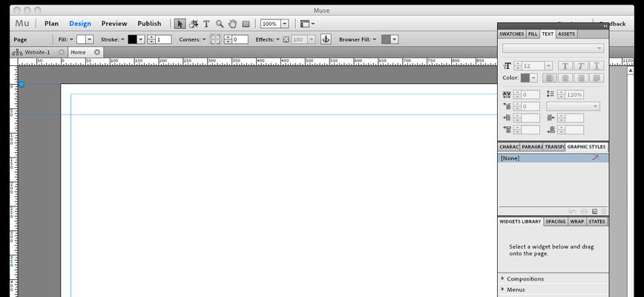Select the Selection arrow tool
Viewport: 644px width, 297px height.
pyautogui.click(x=180, y=24)
